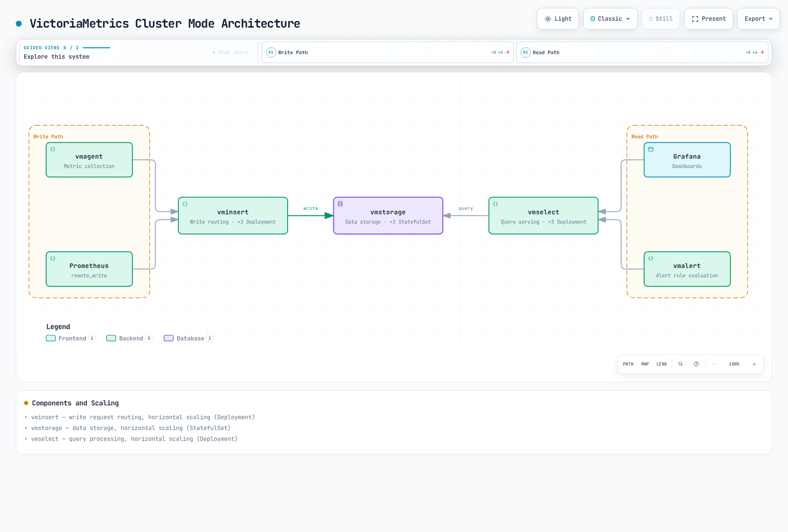
Task: Toggle the Still animation button
Action: click(x=661, y=19)
